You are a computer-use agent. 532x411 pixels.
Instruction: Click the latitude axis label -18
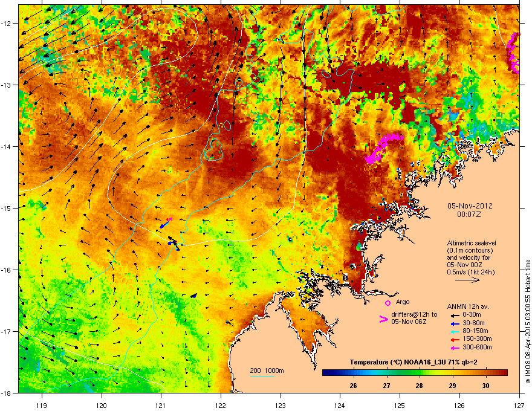(x=6, y=393)
